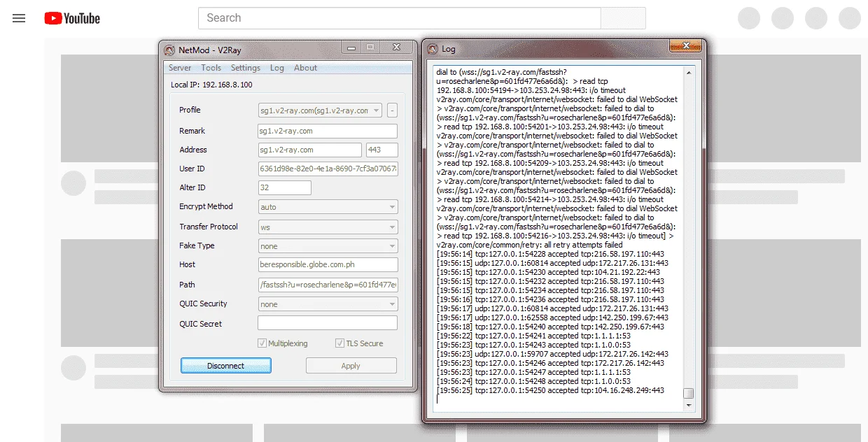Click the Address field
This screenshot has width=868, height=442.
(309, 150)
